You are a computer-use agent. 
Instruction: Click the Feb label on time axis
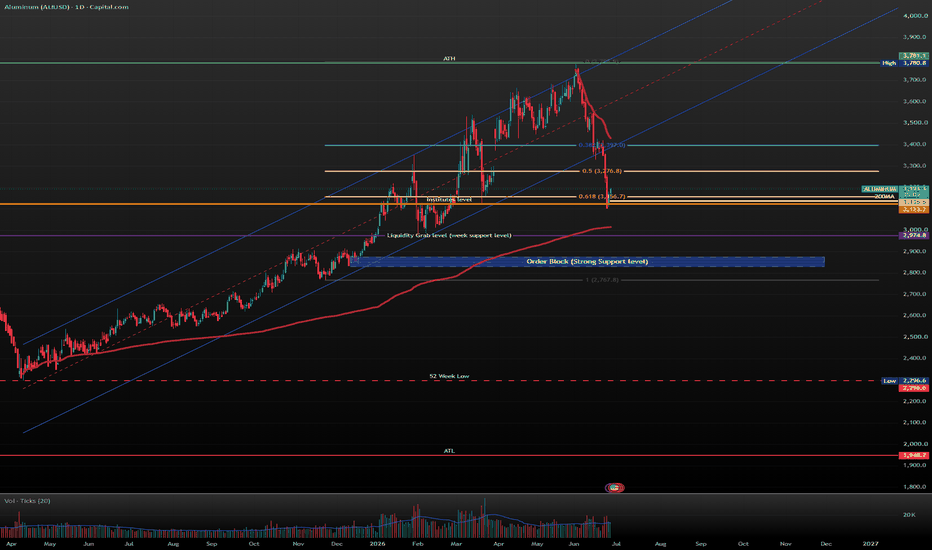coord(418,543)
